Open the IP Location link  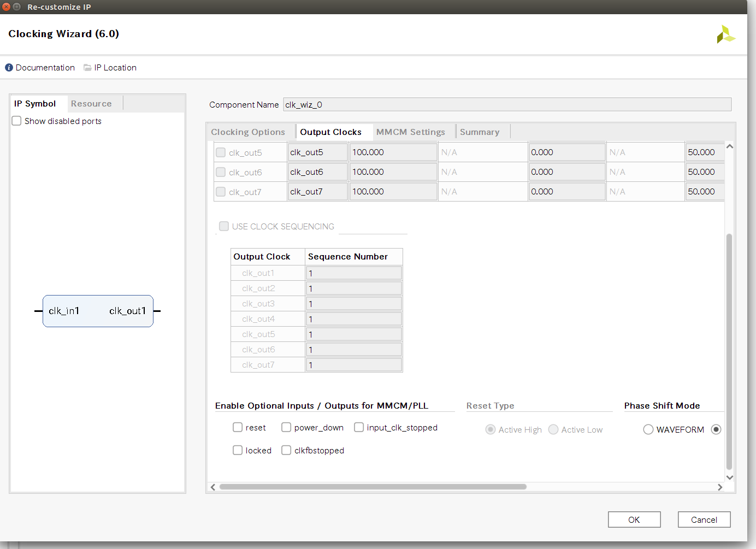(115, 68)
